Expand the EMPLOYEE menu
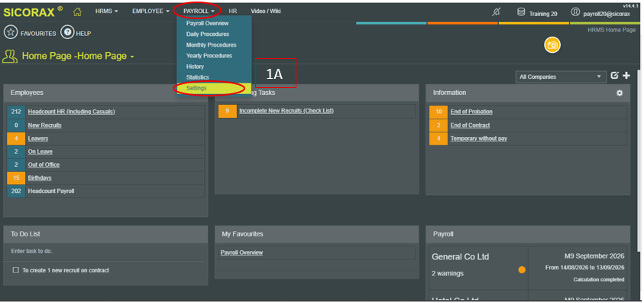 click(x=150, y=11)
